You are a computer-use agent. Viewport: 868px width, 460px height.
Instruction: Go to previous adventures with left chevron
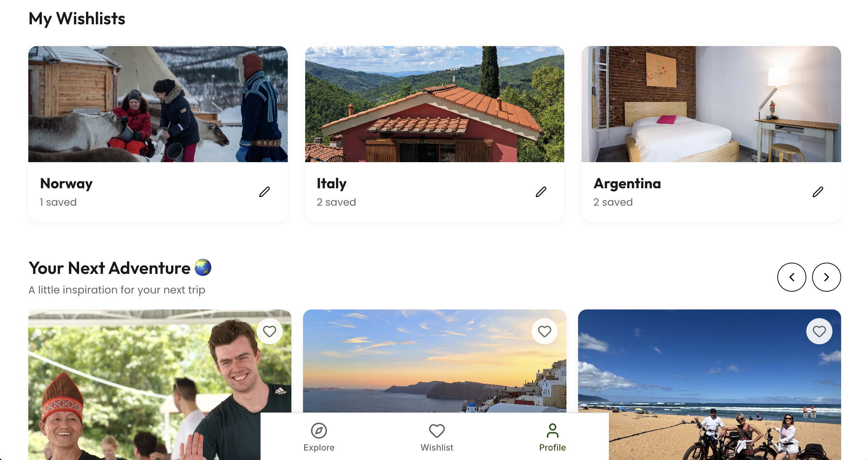tap(791, 277)
